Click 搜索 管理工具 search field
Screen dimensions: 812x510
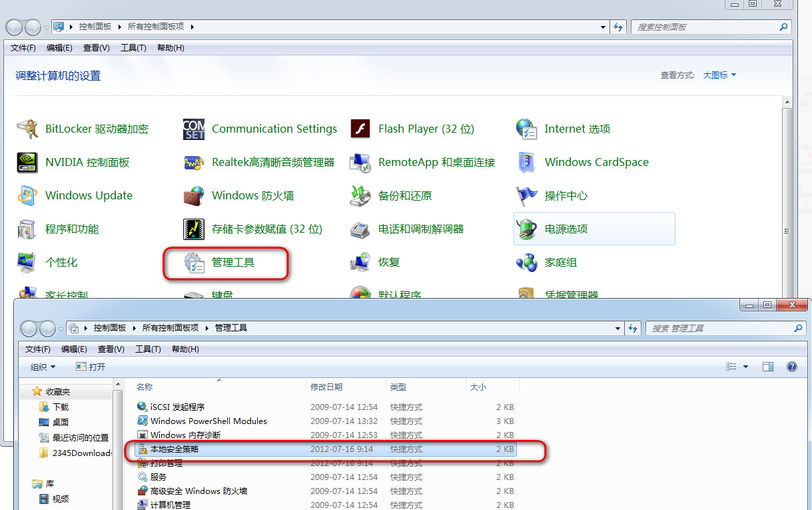725,328
